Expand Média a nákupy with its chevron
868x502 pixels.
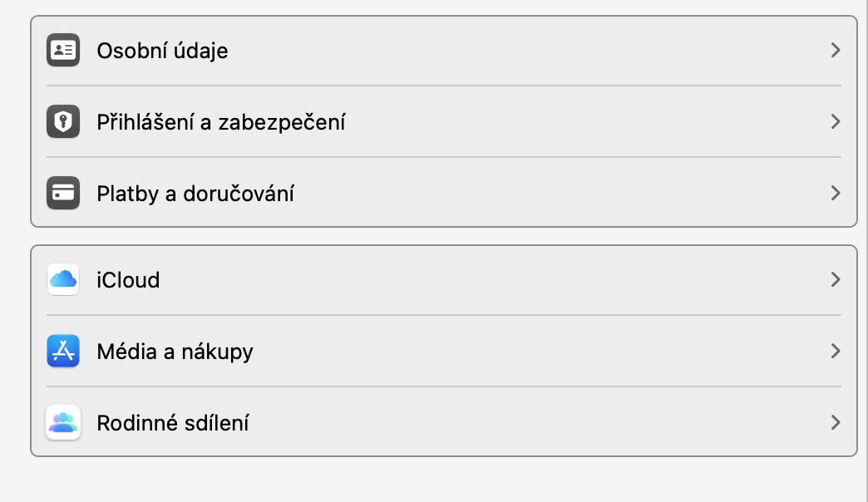(836, 352)
